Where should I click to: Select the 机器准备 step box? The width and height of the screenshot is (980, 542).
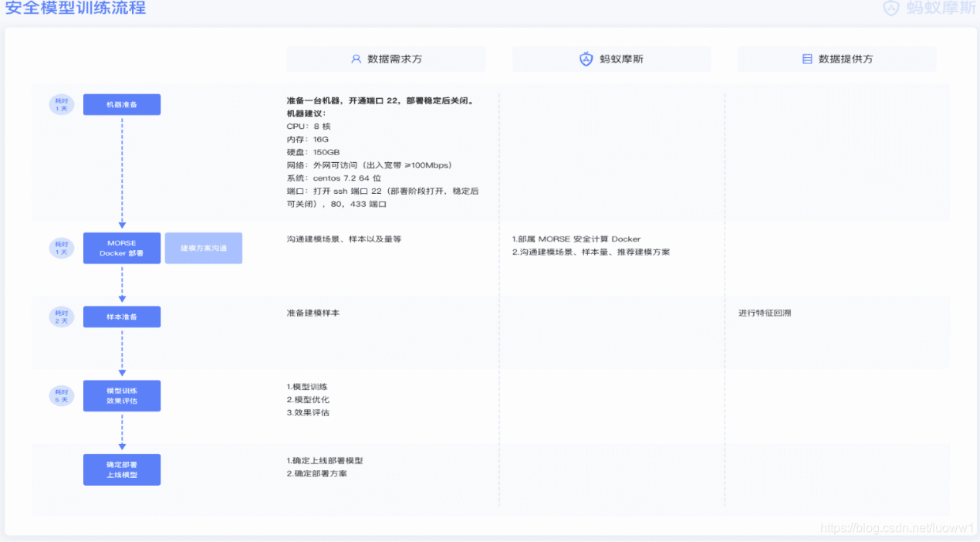tap(122, 104)
